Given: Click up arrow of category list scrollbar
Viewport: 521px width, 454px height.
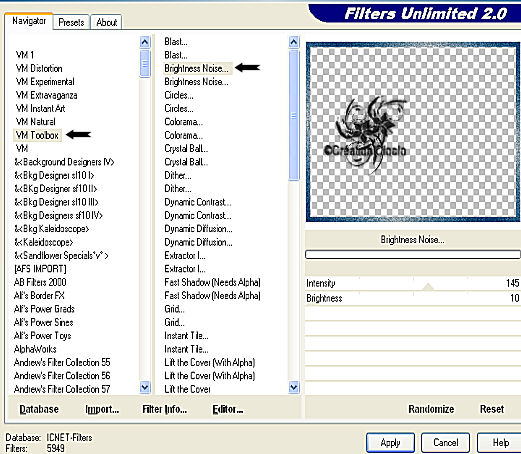Looking at the screenshot, I should 145,42.
